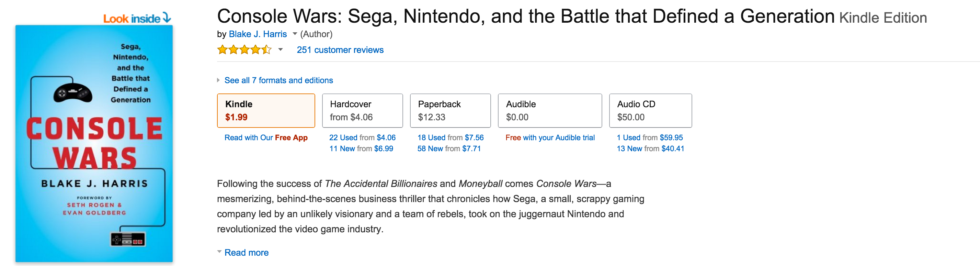Select the Audible format box
Screen dimensions: 980x266
549,110
